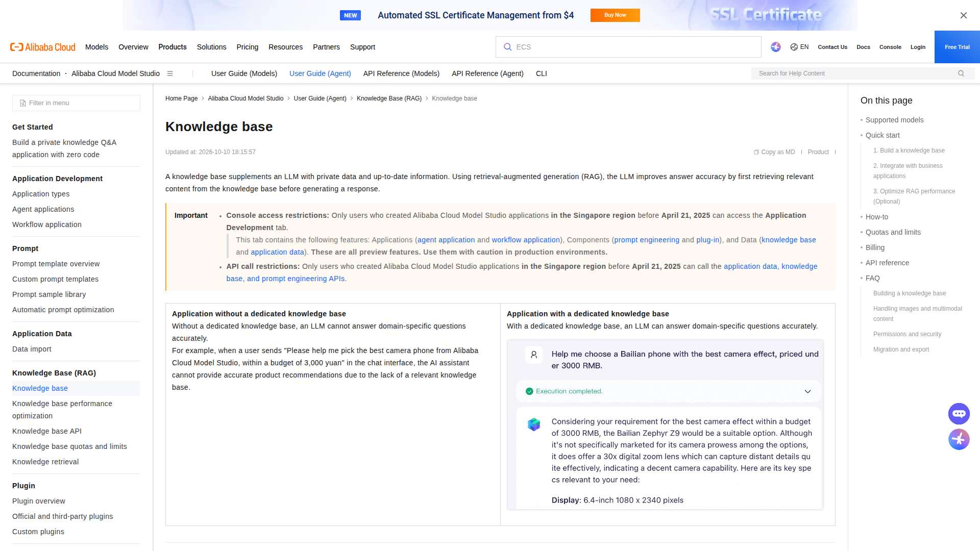Screen dimensions: 980x551
Task: Open the floating AI sparkle assistant button
Action: click(959, 439)
